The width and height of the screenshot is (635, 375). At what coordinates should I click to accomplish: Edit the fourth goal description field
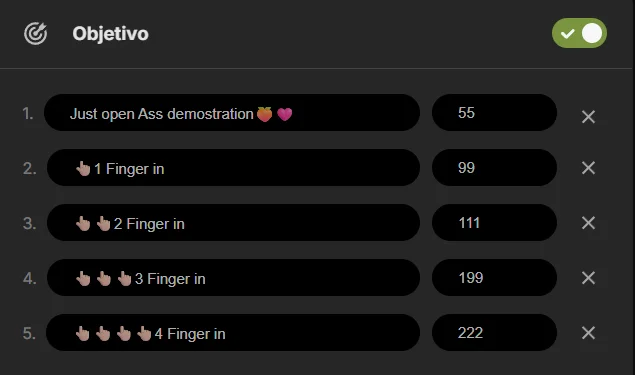[233, 278]
